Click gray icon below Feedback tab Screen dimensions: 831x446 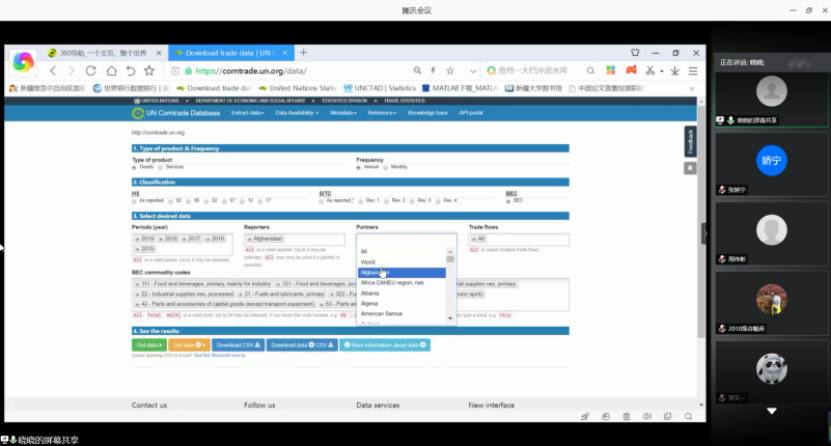pos(690,168)
